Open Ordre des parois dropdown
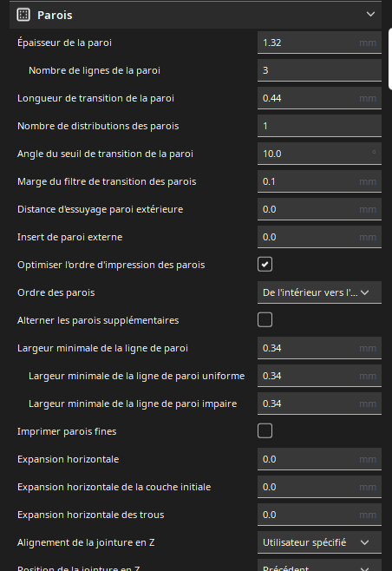 click(319, 292)
